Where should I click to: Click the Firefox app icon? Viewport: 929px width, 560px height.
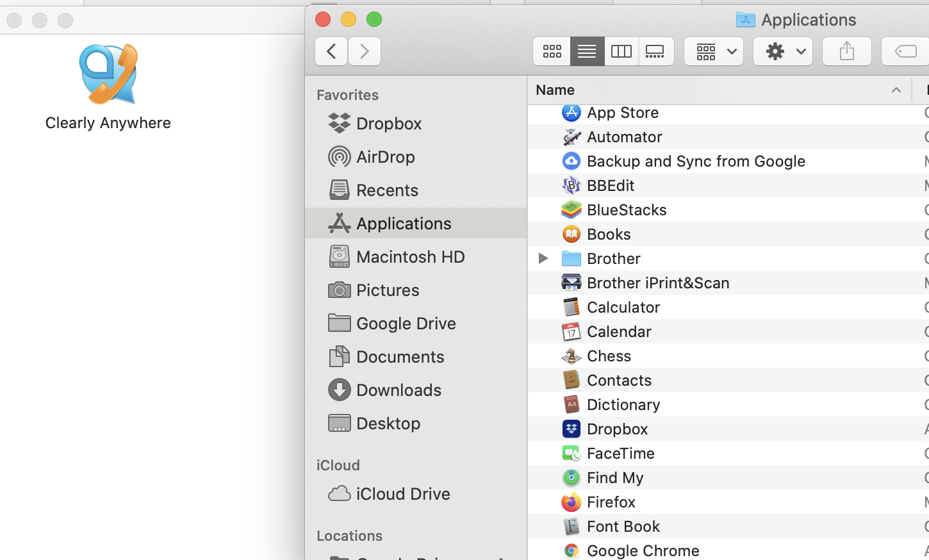click(571, 502)
